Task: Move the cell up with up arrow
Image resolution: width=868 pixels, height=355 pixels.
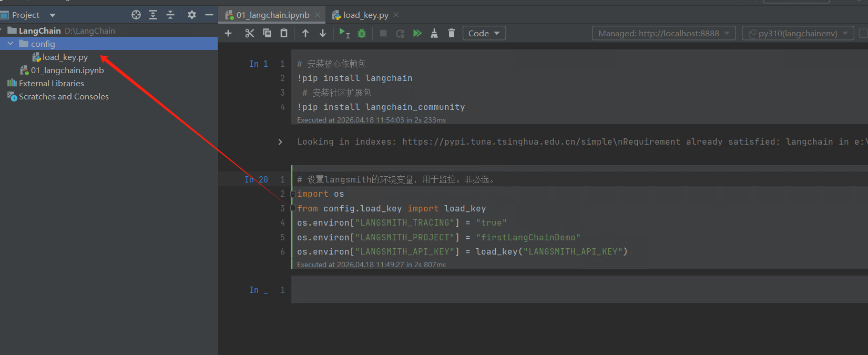Action: pyautogui.click(x=305, y=33)
